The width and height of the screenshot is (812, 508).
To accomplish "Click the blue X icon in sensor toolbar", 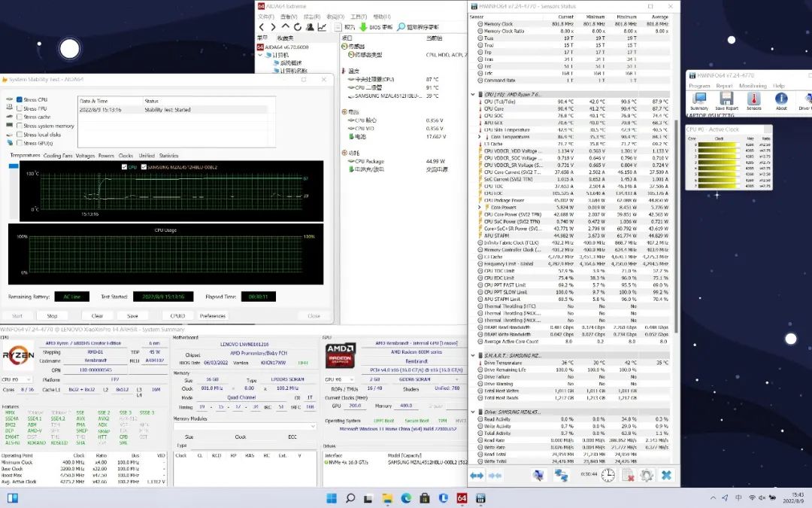I will (666, 475).
